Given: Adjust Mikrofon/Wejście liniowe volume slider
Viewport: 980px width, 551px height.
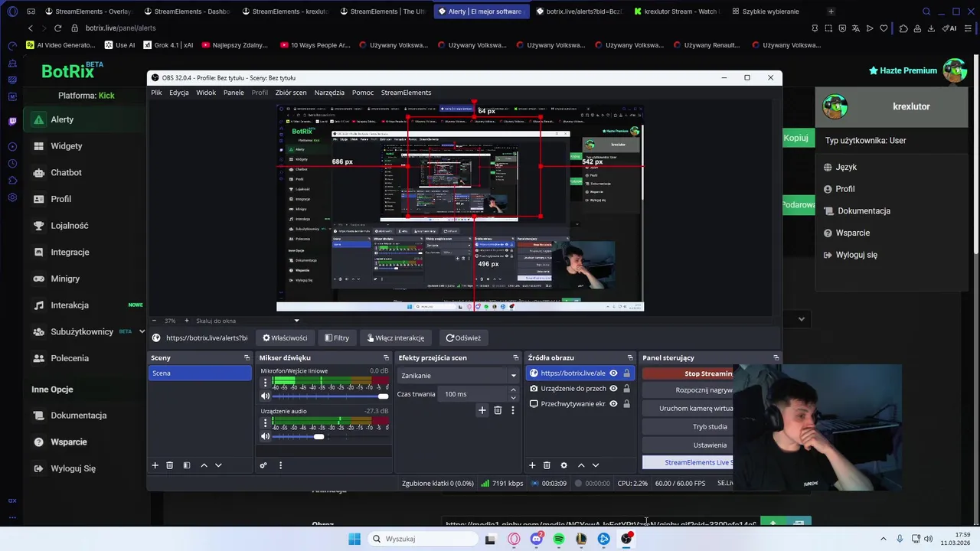Looking at the screenshot, I should tap(330, 396).
